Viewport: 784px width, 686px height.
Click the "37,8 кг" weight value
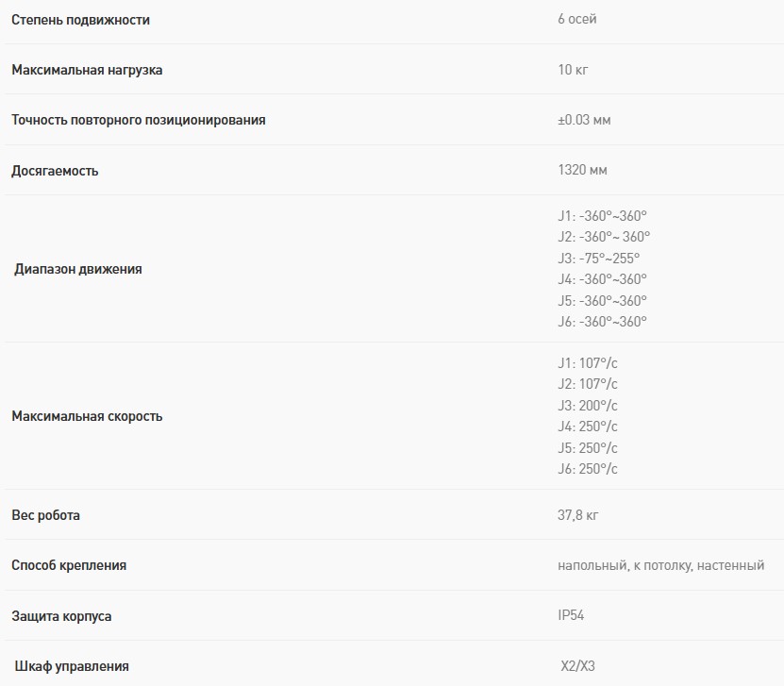[578, 515]
